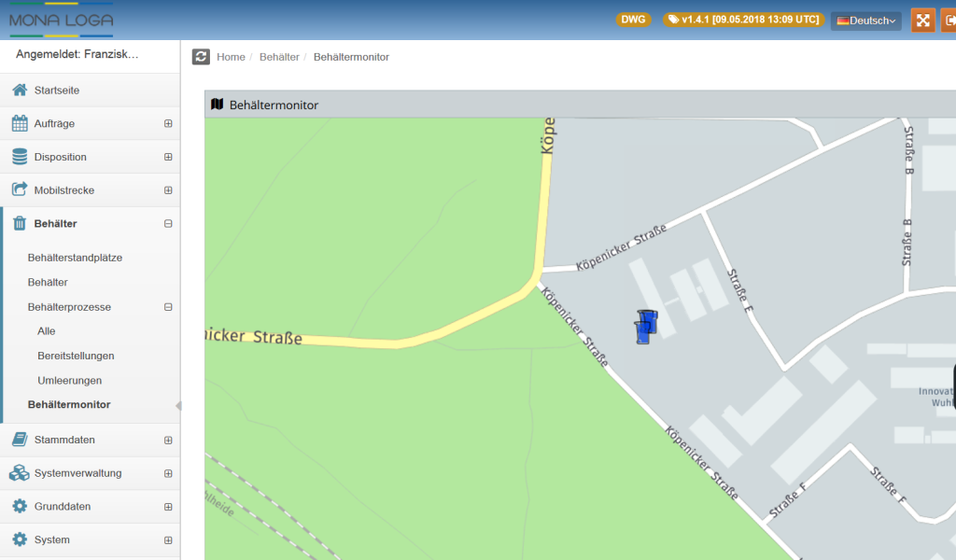Click Behälter breadcrumb link
Screen dimensions: 956x560
(x=279, y=57)
